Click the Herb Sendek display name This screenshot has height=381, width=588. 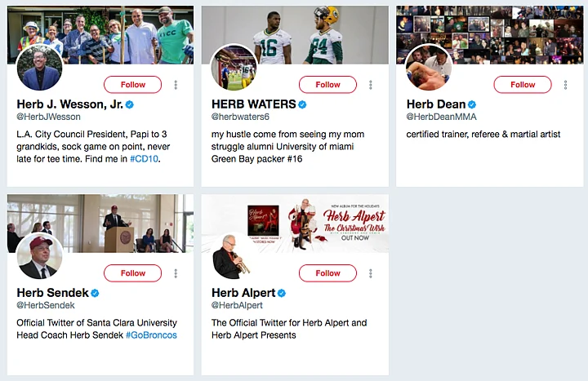pyautogui.click(x=52, y=293)
